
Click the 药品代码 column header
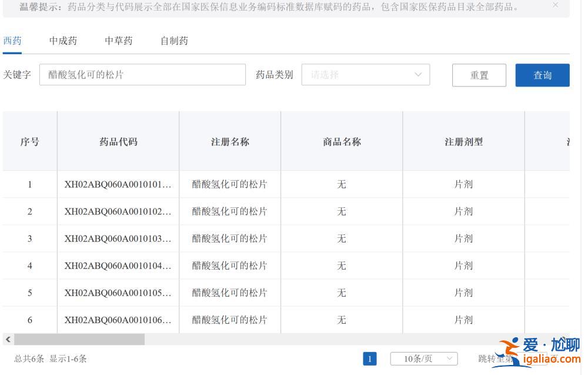coord(118,141)
